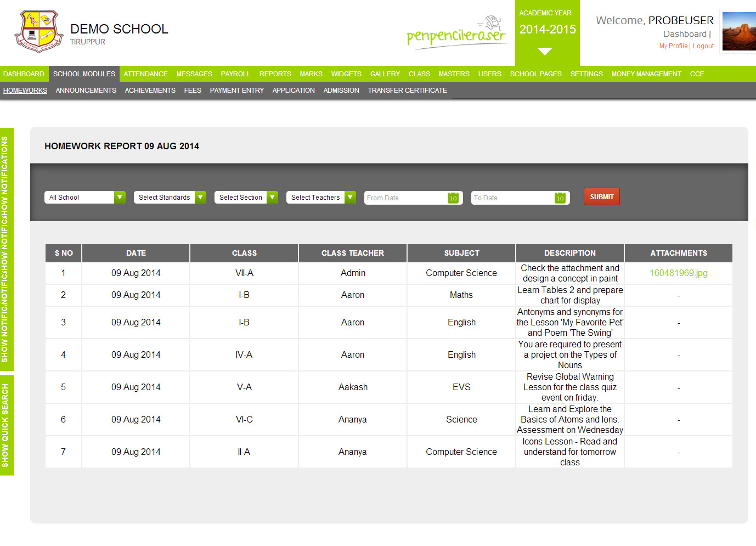The height and width of the screenshot is (546, 756).
Task: Select the Payment Entry submenu tab
Action: (236, 90)
